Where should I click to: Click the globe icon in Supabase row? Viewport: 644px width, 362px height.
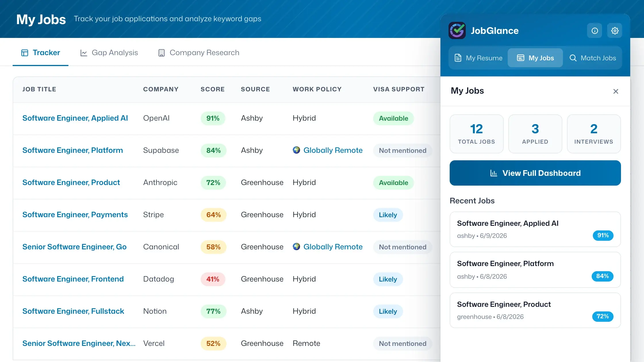[296, 150]
